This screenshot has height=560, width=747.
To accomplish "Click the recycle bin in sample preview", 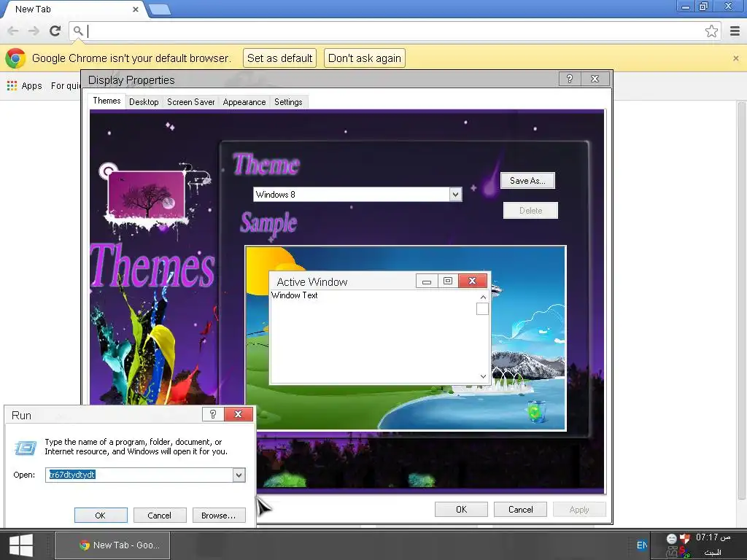I will click(x=536, y=411).
